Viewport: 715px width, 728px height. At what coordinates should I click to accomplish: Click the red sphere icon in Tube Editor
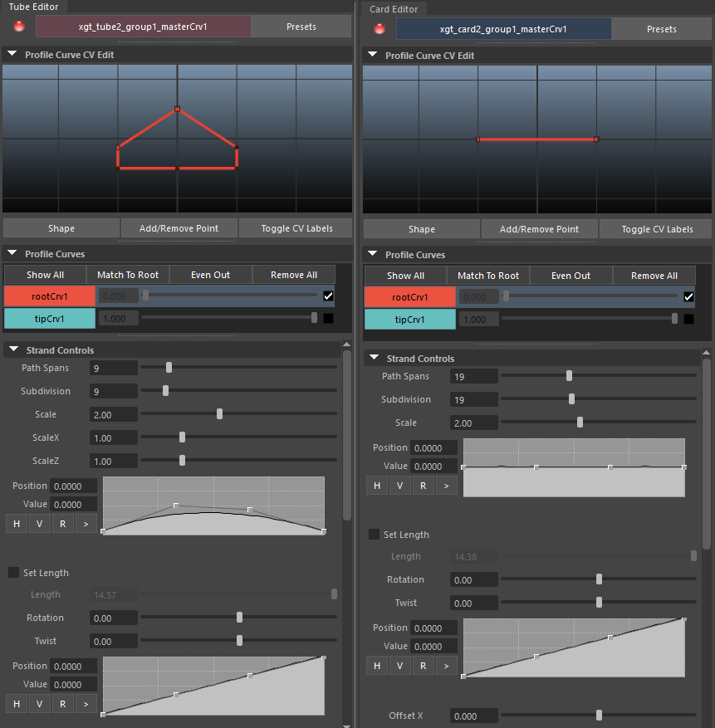tap(19, 27)
